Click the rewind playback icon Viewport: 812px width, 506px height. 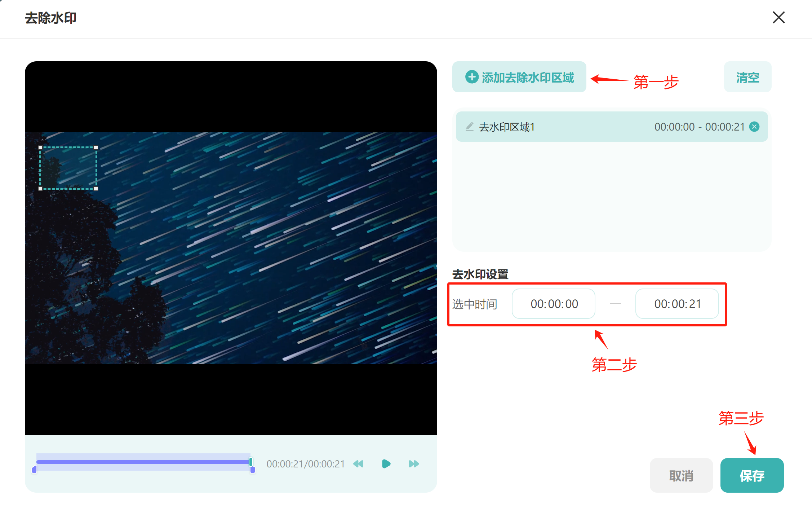(359, 464)
